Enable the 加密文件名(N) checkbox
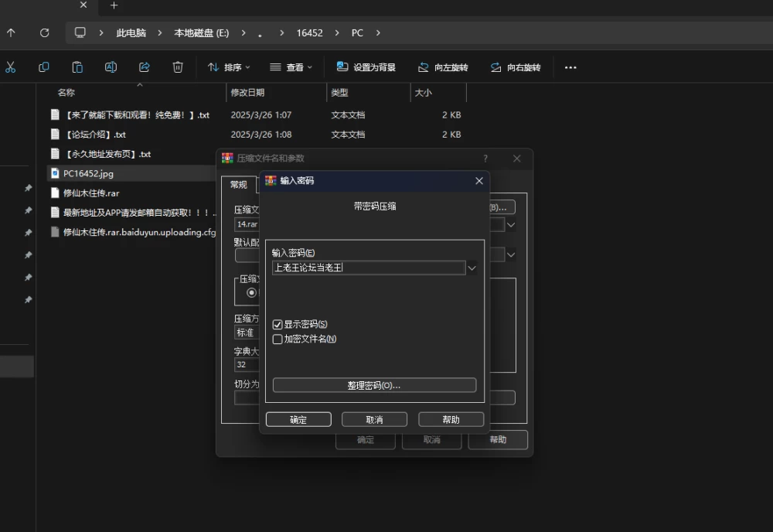Screen dimensions: 773x532 coord(278,339)
